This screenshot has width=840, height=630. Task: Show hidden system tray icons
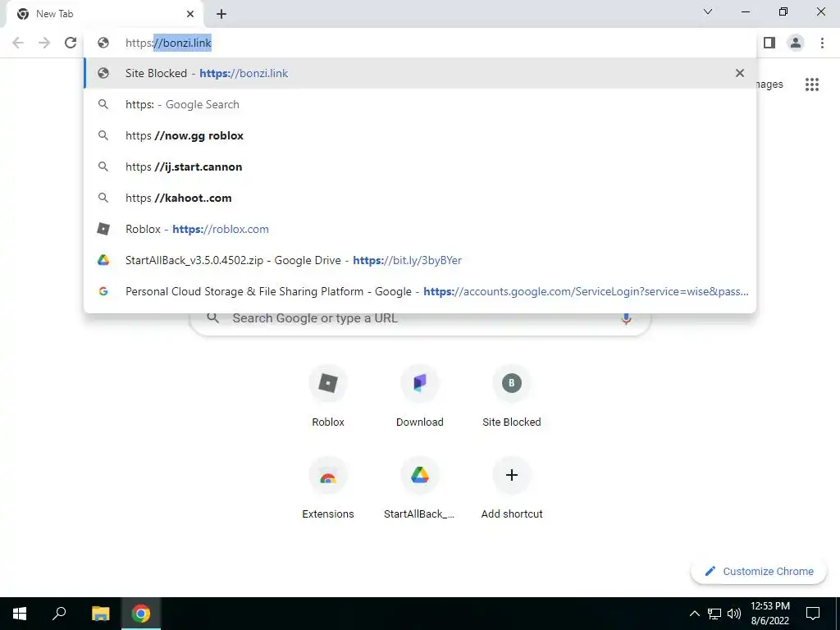point(694,614)
